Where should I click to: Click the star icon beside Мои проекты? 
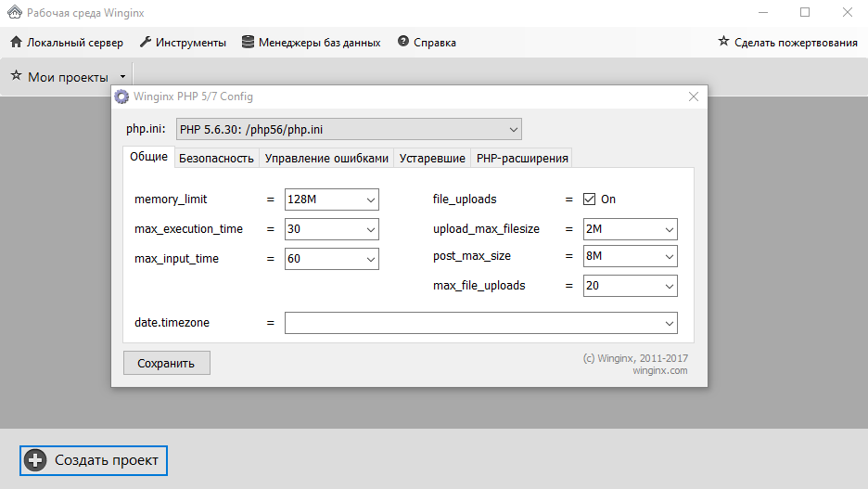(16, 76)
